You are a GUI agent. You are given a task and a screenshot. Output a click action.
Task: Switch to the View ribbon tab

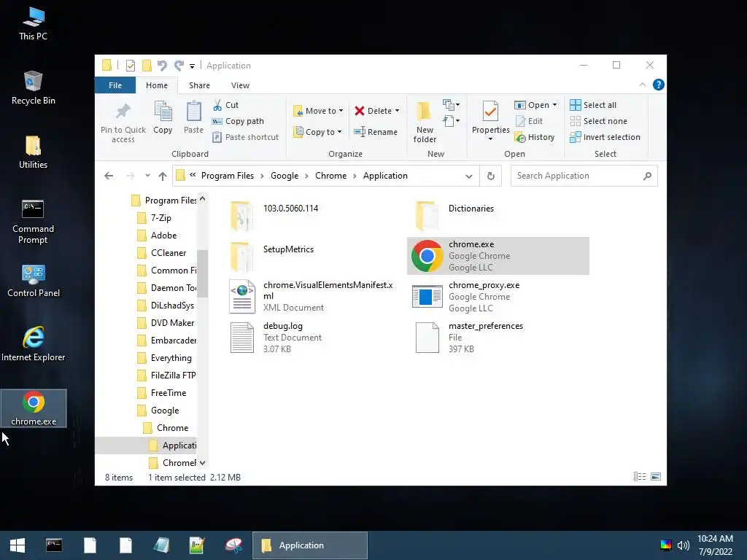pos(240,85)
